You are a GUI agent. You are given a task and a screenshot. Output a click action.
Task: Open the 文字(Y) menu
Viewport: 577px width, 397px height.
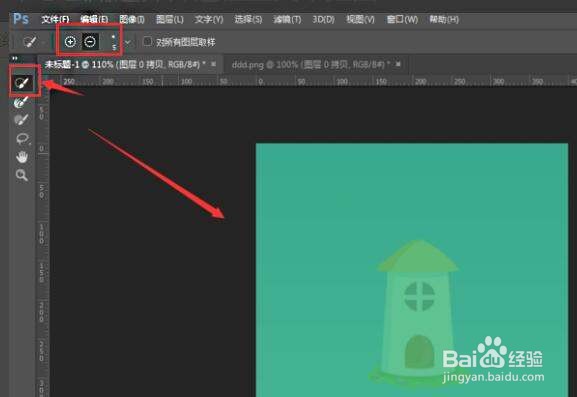[209, 19]
